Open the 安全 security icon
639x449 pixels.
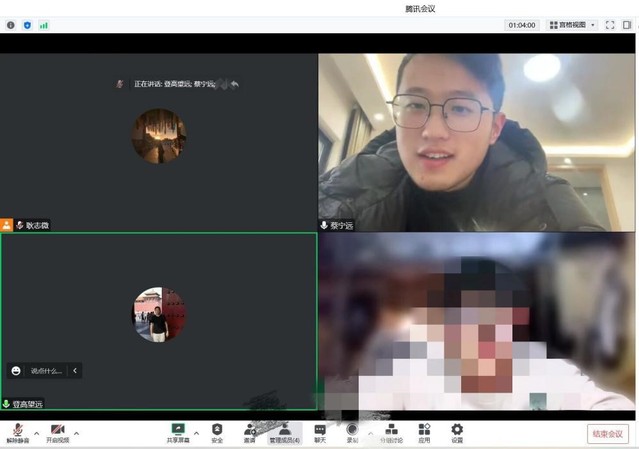pos(217,430)
